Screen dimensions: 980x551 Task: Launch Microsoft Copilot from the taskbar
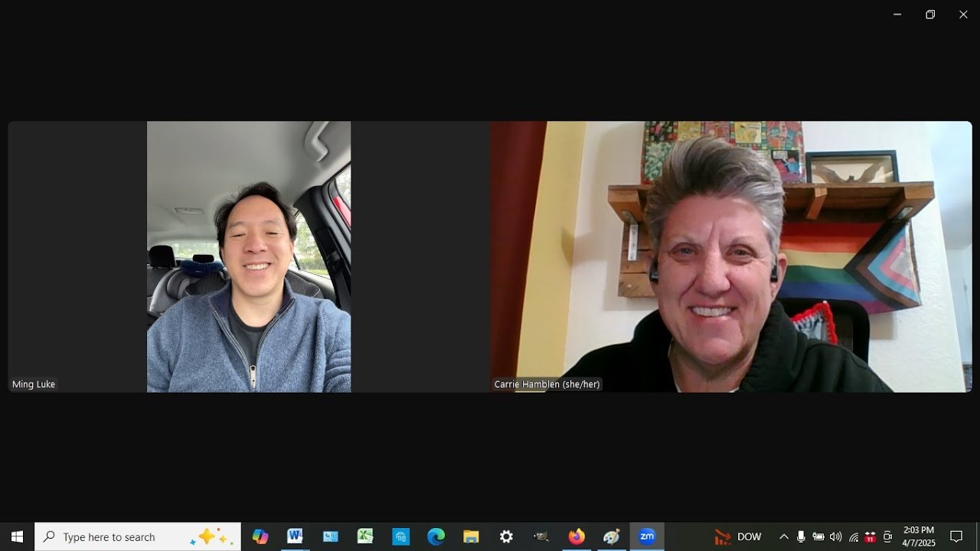tap(260, 536)
